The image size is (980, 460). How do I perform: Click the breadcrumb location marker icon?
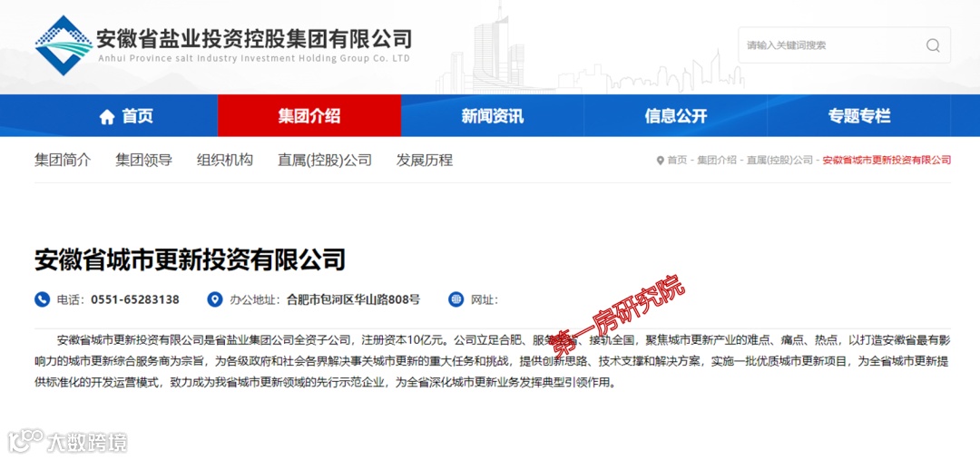tap(660, 161)
